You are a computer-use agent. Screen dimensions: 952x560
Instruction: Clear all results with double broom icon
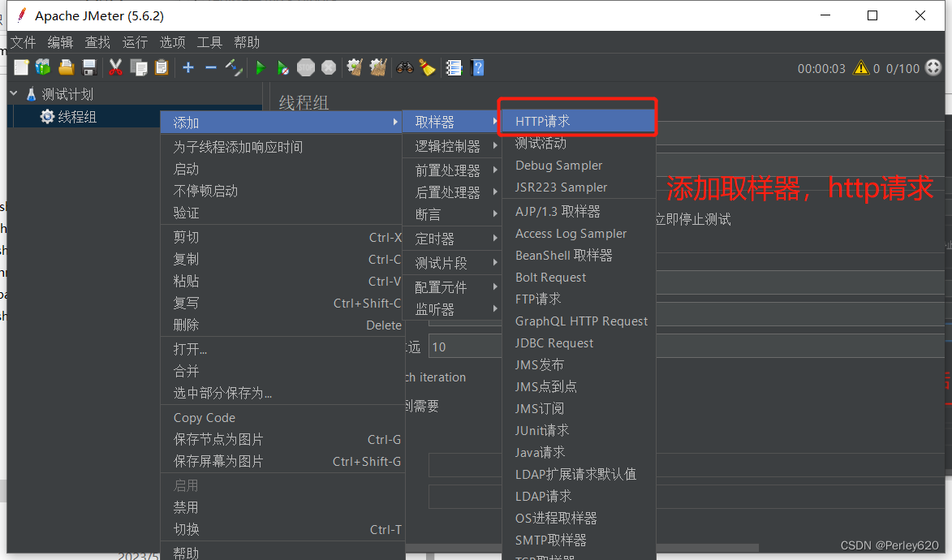(378, 67)
